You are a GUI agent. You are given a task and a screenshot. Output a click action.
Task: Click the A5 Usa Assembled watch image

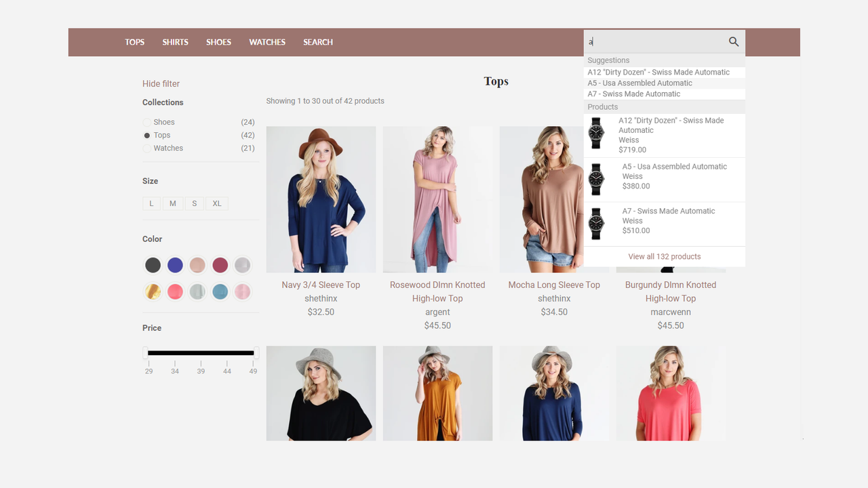click(596, 179)
